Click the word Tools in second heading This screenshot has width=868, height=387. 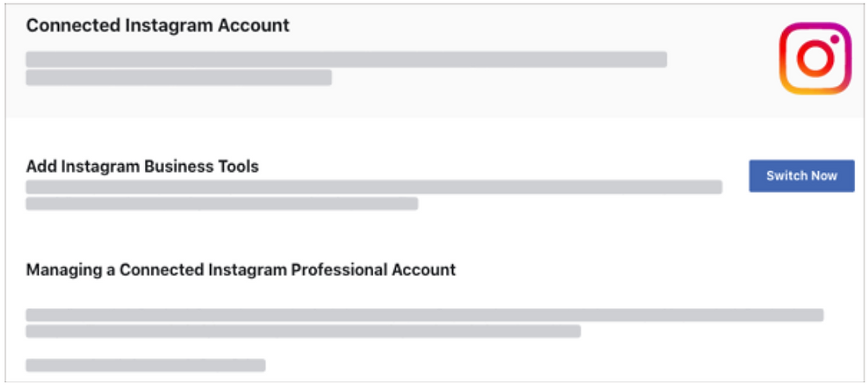click(x=240, y=166)
